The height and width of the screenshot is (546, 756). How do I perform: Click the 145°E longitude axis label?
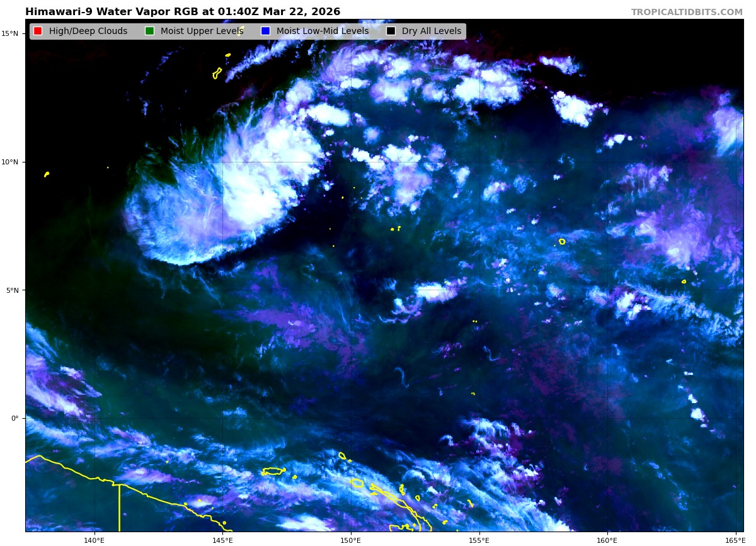point(222,540)
